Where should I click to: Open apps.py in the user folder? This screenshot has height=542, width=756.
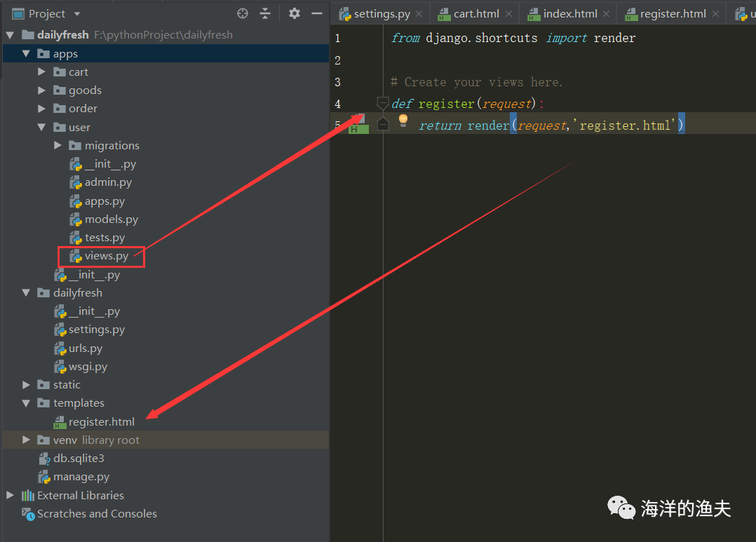(x=104, y=201)
